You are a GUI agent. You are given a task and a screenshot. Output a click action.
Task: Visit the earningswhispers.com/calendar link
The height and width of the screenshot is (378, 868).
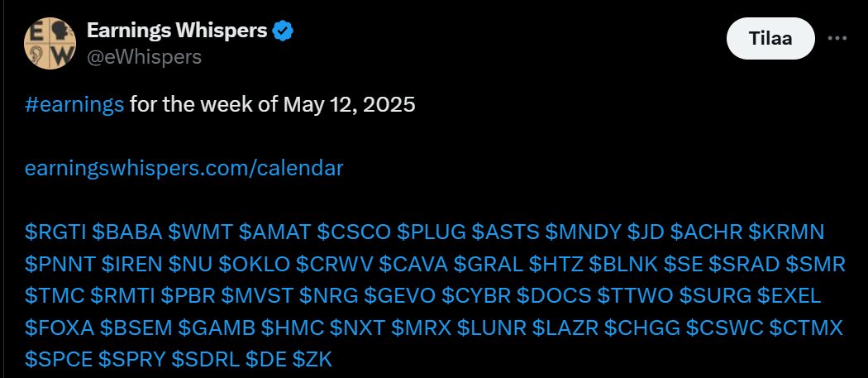(184, 169)
